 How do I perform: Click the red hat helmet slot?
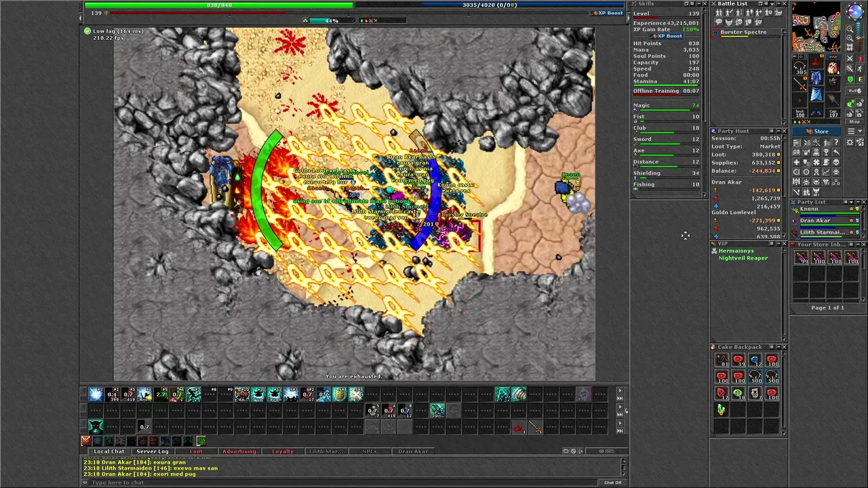(x=816, y=62)
